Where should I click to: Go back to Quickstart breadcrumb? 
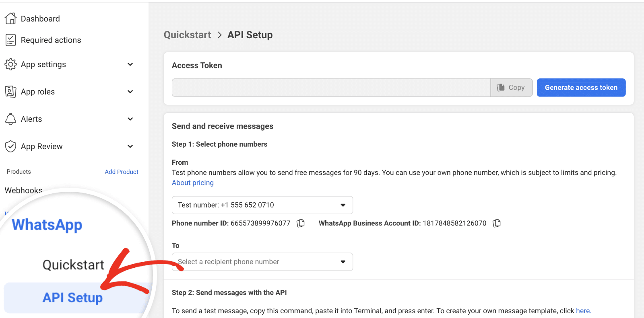[x=188, y=35]
